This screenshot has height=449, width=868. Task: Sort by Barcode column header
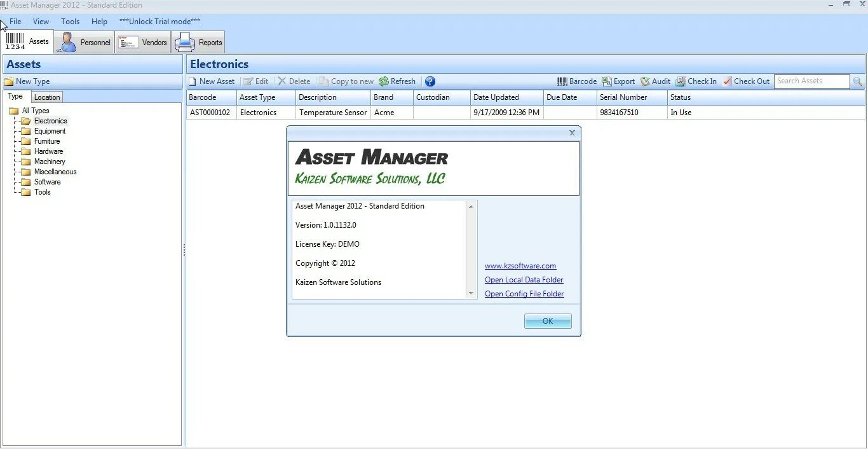pyautogui.click(x=212, y=97)
